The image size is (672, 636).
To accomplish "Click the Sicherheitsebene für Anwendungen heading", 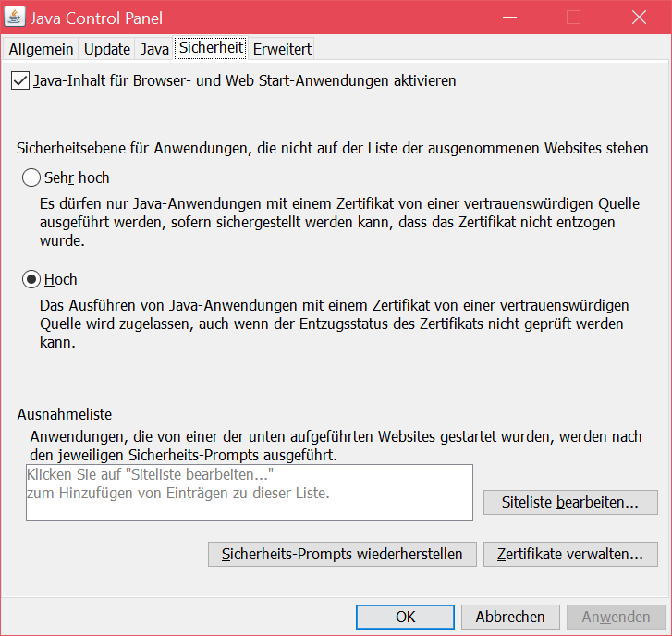I will (332, 148).
